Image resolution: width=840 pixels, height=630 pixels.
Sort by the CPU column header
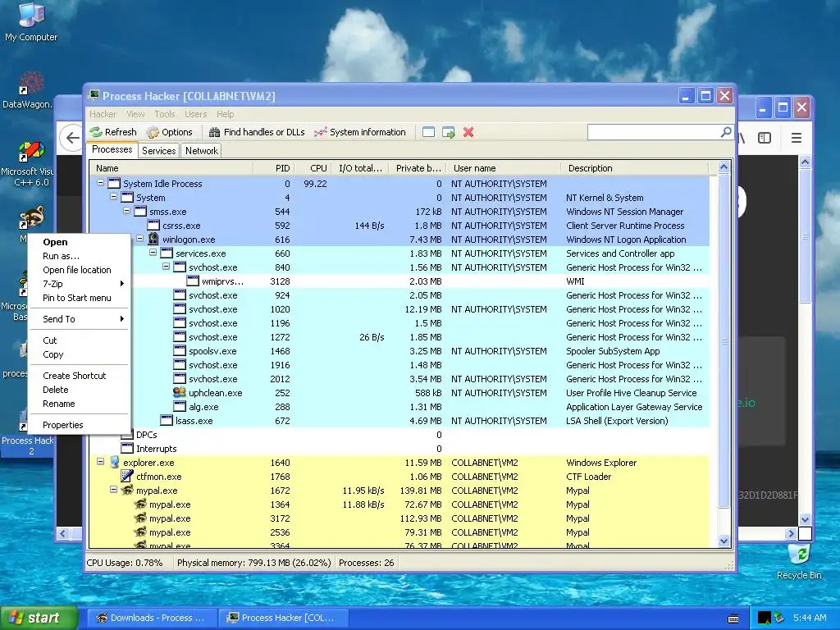[313, 168]
